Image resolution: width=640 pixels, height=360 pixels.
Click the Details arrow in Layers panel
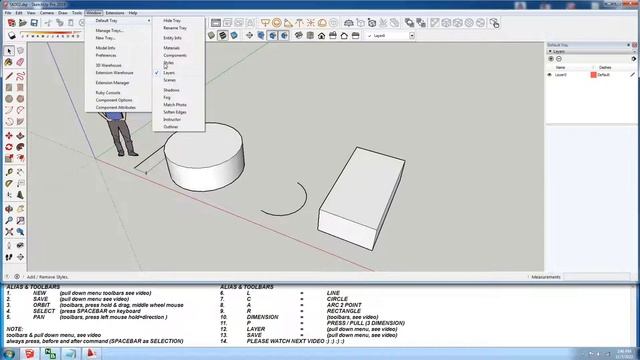[x=633, y=59]
